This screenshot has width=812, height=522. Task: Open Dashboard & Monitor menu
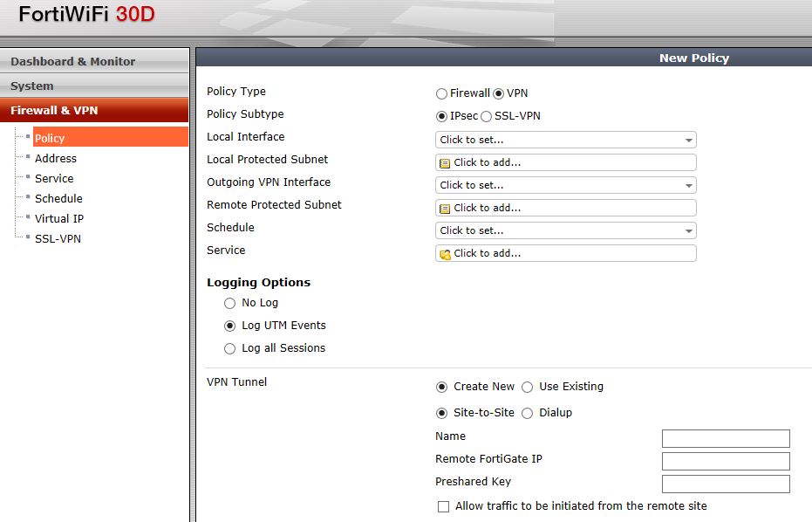(94, 61)
